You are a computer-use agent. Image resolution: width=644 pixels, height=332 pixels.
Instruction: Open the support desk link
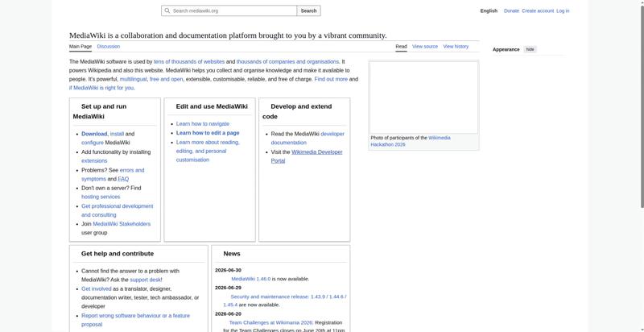[x=145, y=280]
